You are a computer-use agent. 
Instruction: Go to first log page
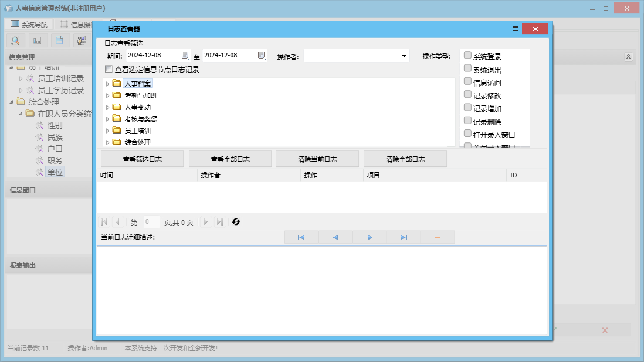click(104, 222)
